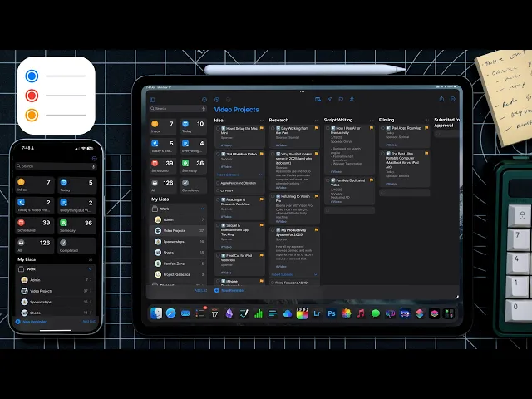Viewport: 532px width, 399px height.
Task: Launch Final Cut Pro from dock
Action: tap(302, 313)
